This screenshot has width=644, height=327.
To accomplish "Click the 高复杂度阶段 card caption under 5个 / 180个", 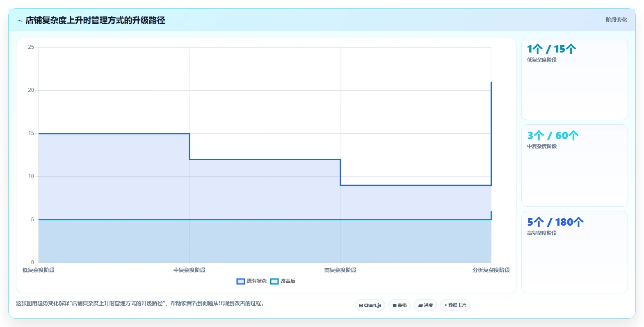I will [x=542, y=233].
